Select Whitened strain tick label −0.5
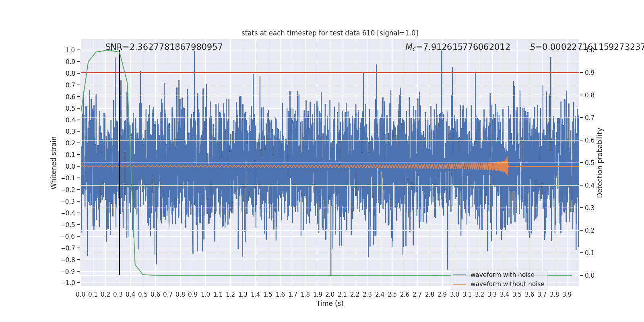 (68, 225)
